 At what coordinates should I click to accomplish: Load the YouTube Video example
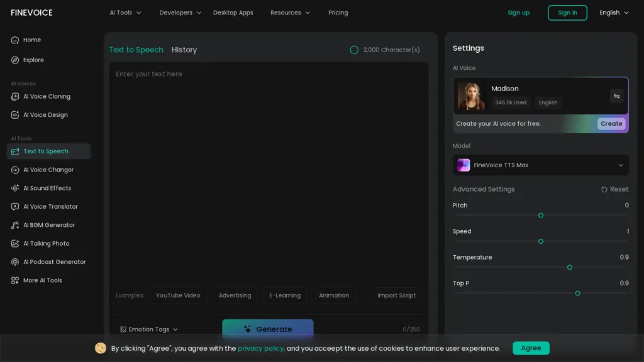pos(178,295)
